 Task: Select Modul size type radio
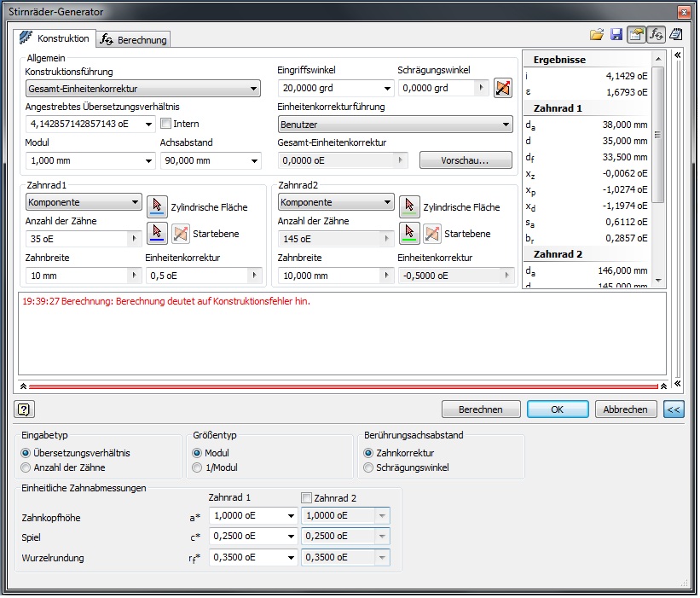198,455
